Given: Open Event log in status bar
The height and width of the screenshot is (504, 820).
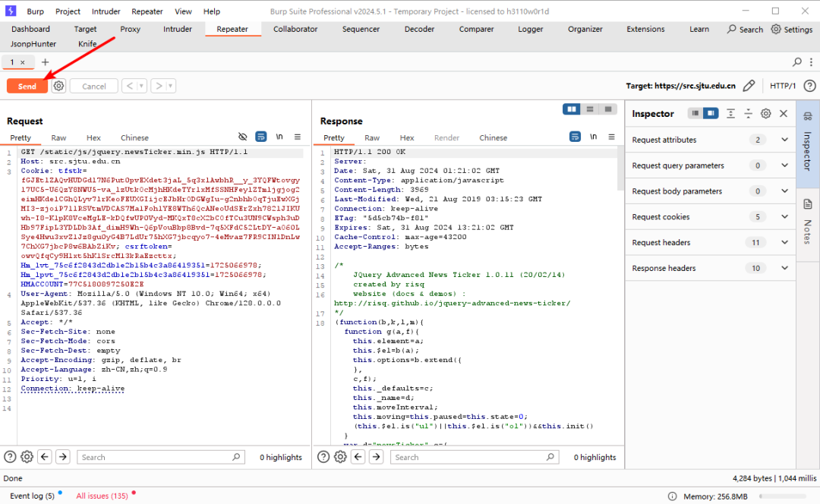Looking at the screenshot, I should (x=33, y=496).
